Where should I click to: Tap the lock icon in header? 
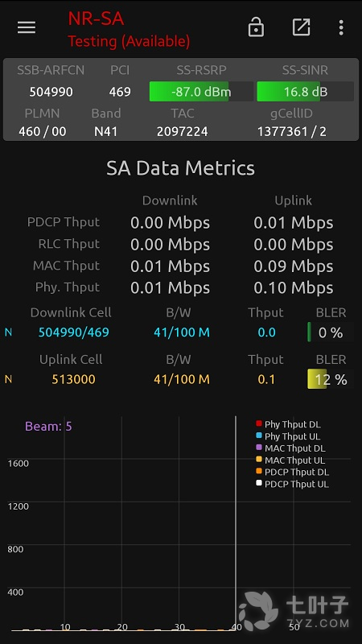256,27
